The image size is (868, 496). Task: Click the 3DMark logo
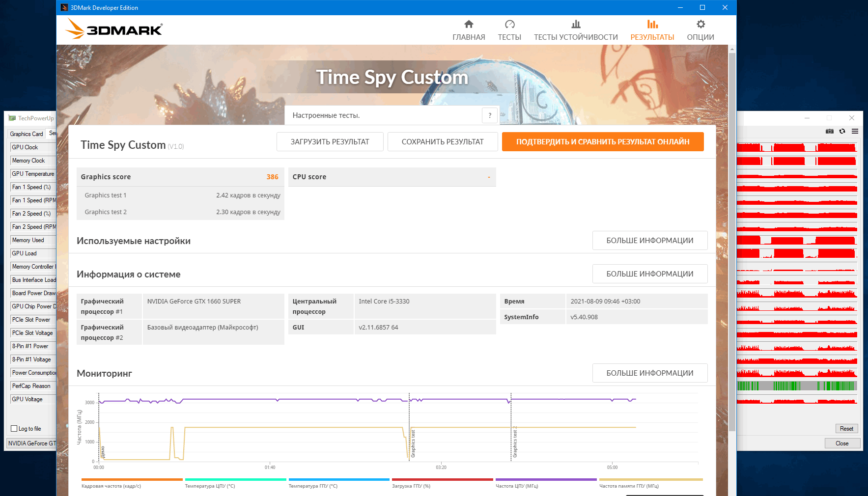113,29
